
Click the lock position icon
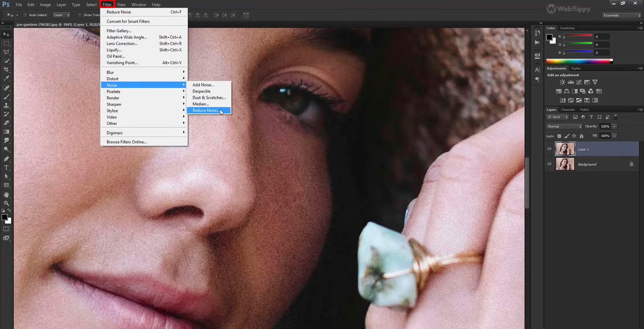click(x=574, y=136)
